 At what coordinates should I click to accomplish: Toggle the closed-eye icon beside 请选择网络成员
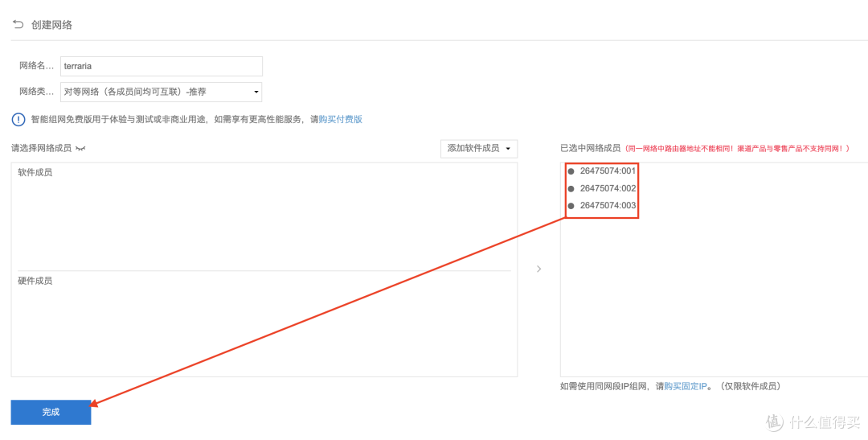[81, 149]
